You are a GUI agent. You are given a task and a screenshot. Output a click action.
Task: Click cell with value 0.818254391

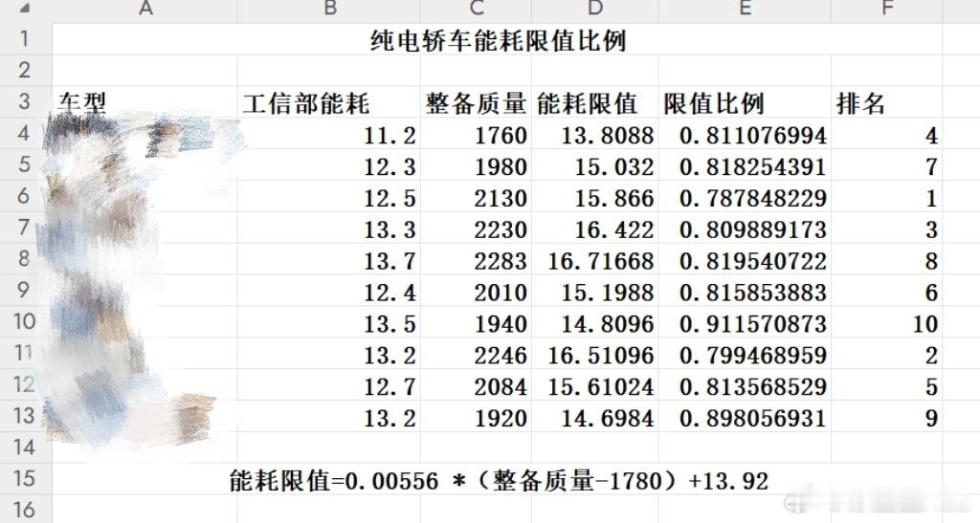coord(745,166)
